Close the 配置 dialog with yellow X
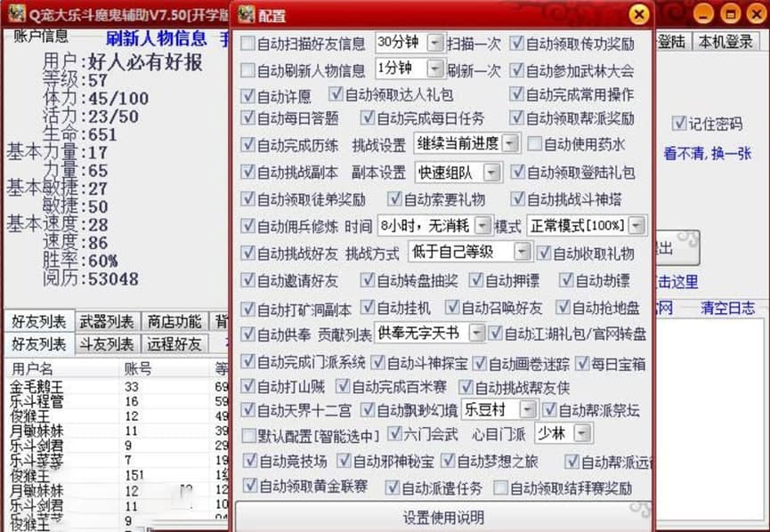770x532 pixels. tap(639, 15)
